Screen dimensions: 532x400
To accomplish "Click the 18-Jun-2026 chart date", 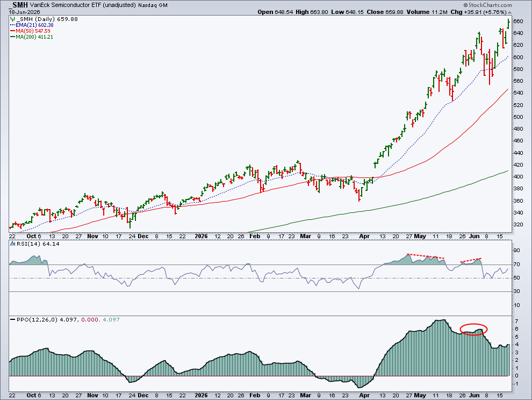I will pos(24,12).
